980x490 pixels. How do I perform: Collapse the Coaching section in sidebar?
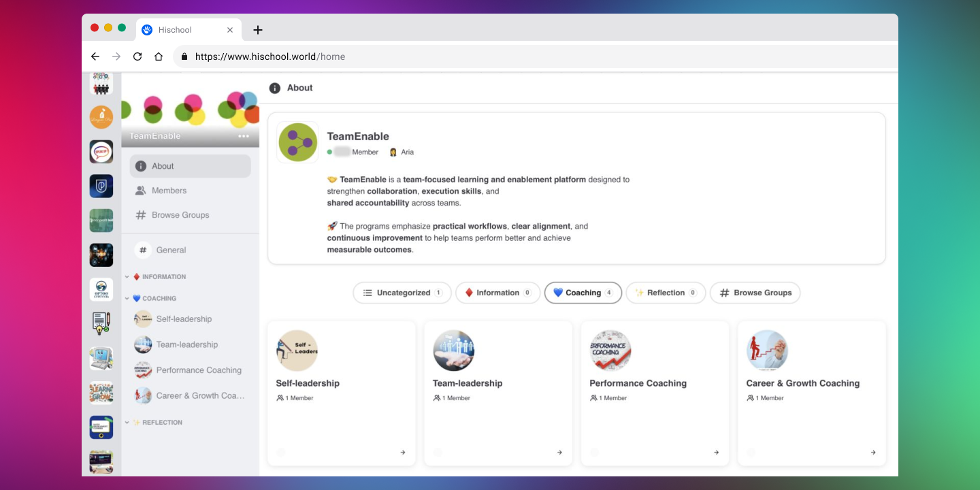coord(127,299)
